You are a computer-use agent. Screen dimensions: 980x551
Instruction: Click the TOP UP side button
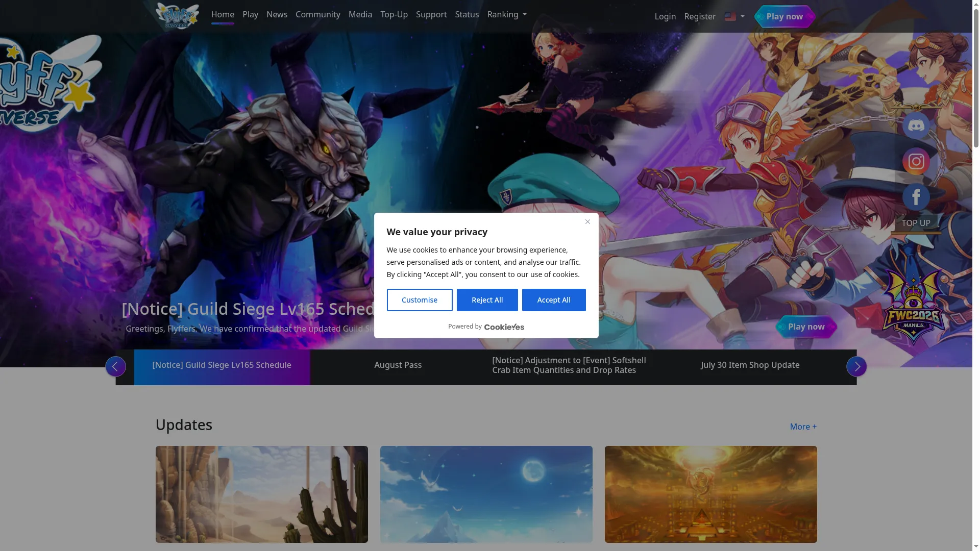(x=916, y=223)
